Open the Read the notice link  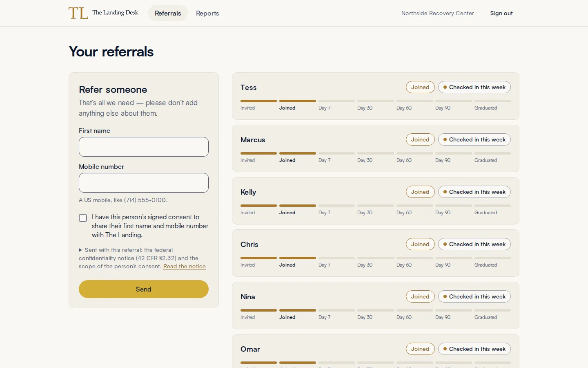coord(185,266)
